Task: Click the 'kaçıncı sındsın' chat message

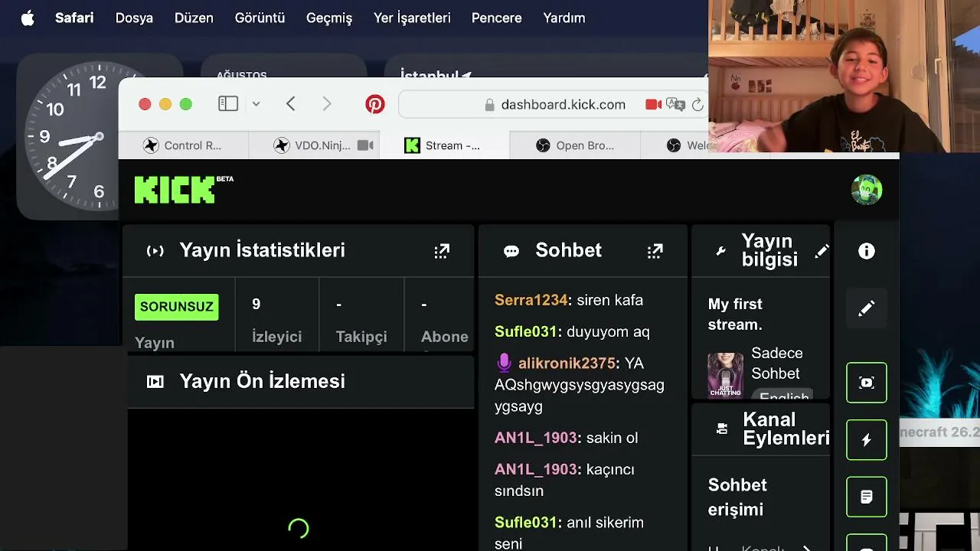Action: (564, 480)
